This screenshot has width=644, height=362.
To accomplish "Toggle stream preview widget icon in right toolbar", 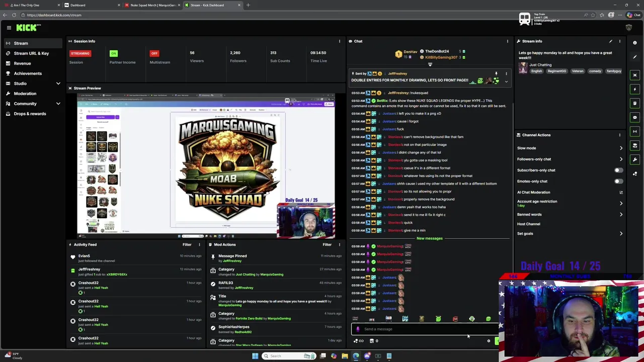I will coord(635,75).
